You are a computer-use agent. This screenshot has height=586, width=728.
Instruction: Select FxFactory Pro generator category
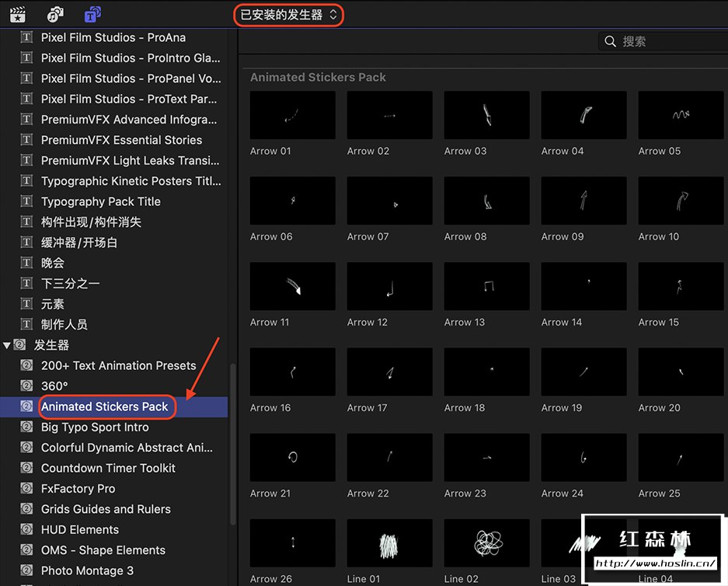113,489
